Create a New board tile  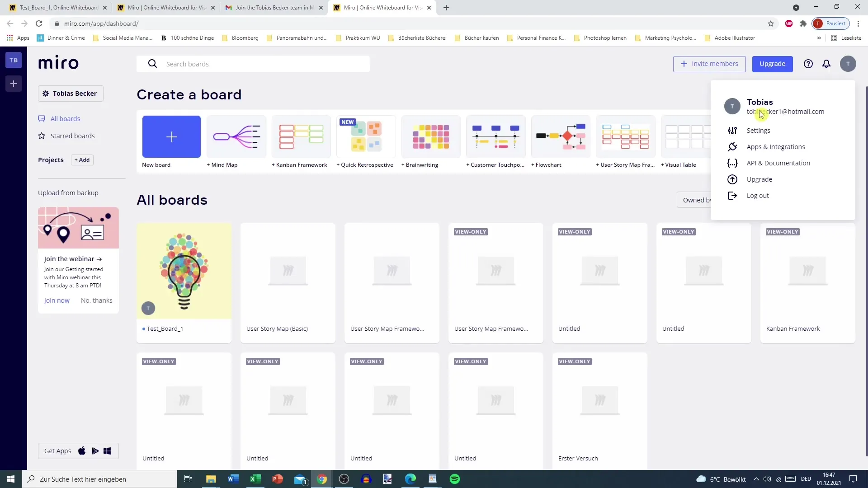coord(171,136)
